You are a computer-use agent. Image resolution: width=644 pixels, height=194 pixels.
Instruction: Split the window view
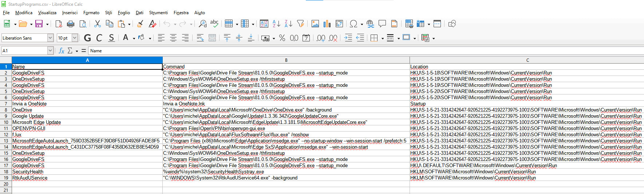coord(437,24)
